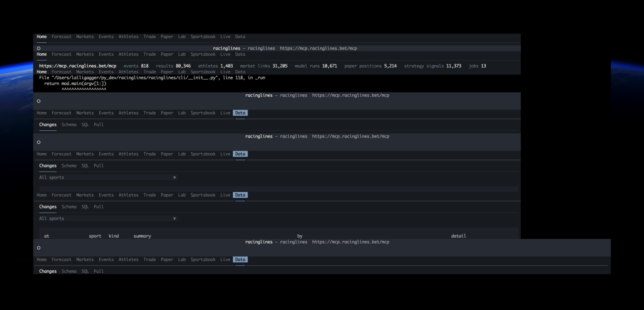
Task: Click the 'return mod.main(argv[1:])' traceback line
Action: point(75,84)
